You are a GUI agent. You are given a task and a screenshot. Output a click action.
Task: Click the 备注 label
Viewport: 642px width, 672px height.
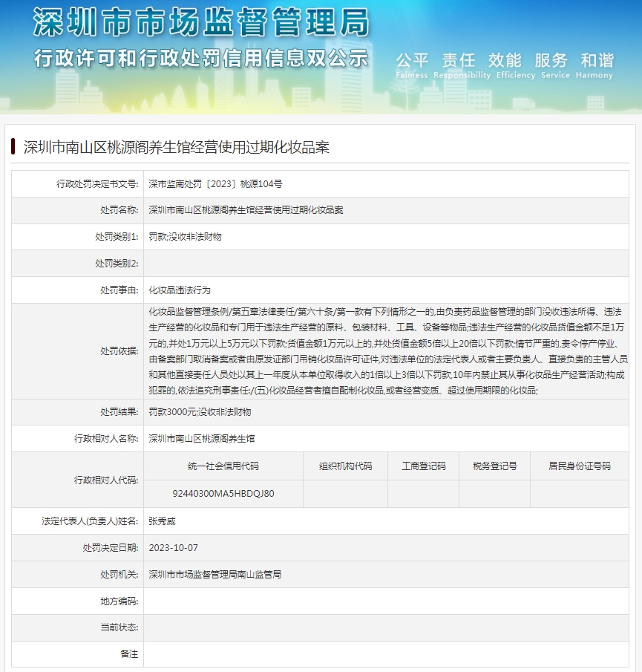(129, 654)
